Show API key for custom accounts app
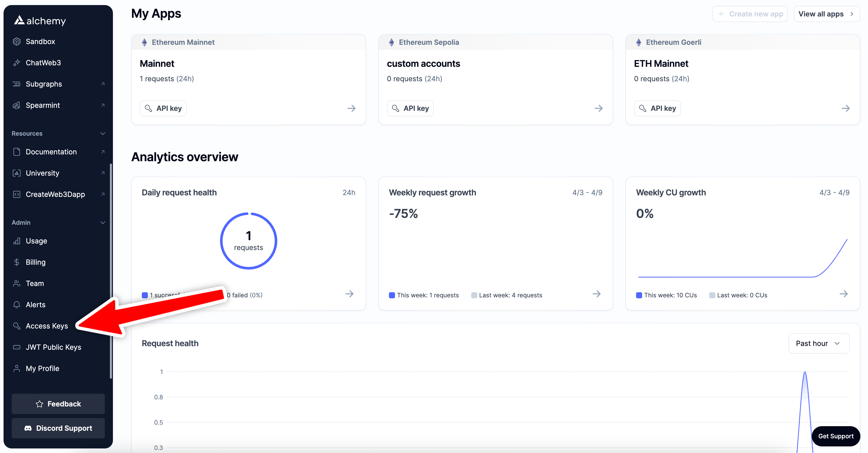 click(x=410, y=108)
